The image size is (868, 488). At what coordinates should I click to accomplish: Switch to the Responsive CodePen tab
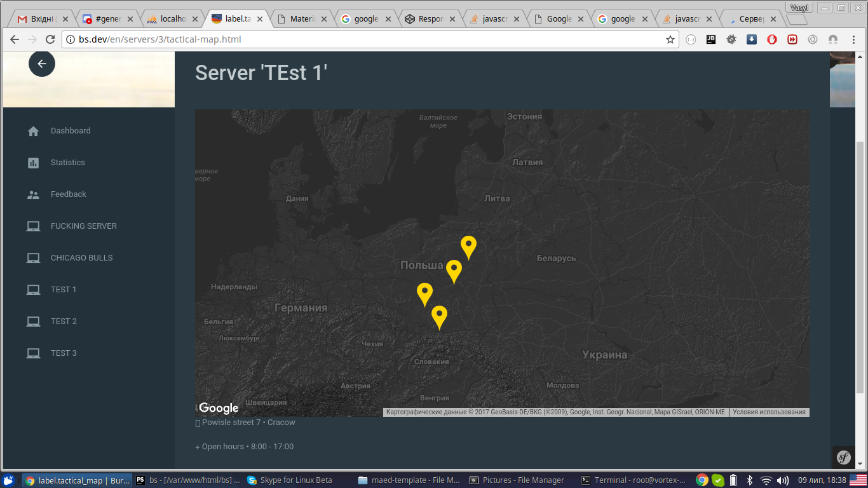coord(430,19)
